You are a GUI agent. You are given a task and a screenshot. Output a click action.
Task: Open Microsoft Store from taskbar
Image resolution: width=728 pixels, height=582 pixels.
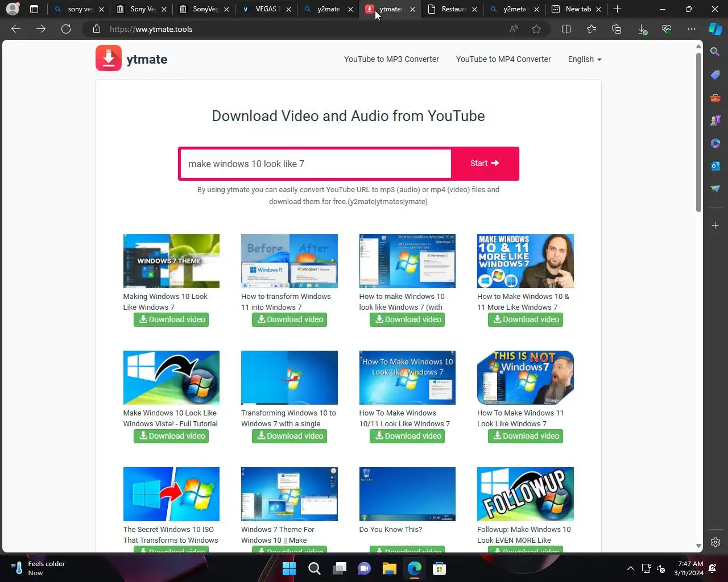[x=439, y=568]
